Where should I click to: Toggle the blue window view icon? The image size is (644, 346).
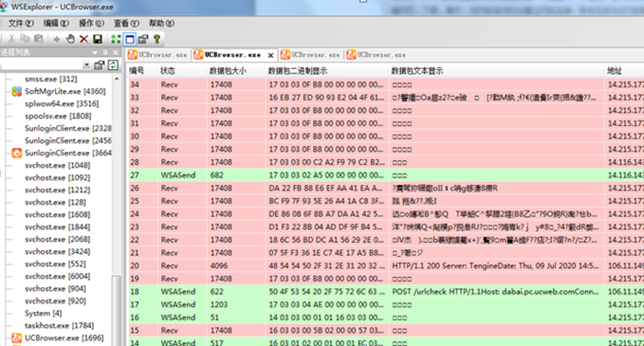(130, 39)
